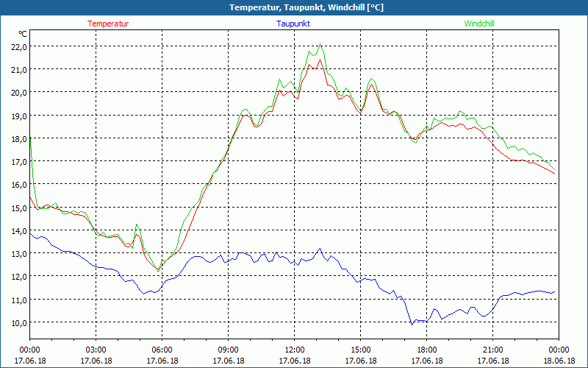This screenshot has height=368, width=588.
Task: Click the 12,0 y-axis value
Action: [x=20, y=277]
